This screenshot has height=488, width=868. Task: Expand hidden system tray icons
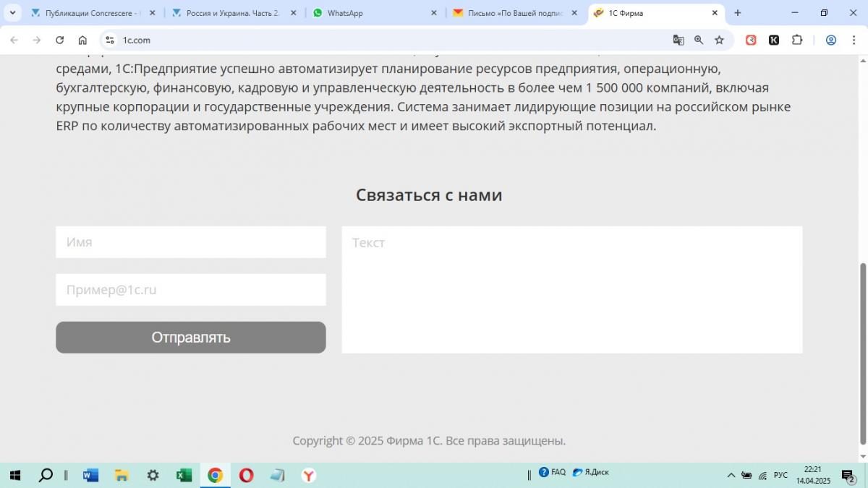click(731, 475)
